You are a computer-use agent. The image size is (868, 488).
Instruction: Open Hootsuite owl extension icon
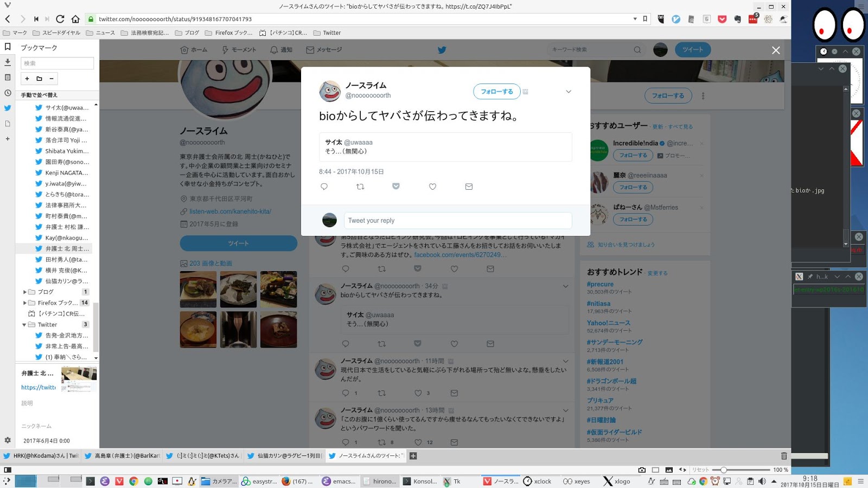tap(660, 19)
